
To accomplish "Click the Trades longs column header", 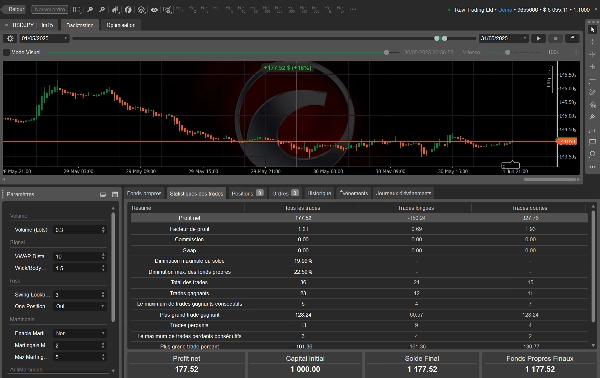I will pos(416,208).
